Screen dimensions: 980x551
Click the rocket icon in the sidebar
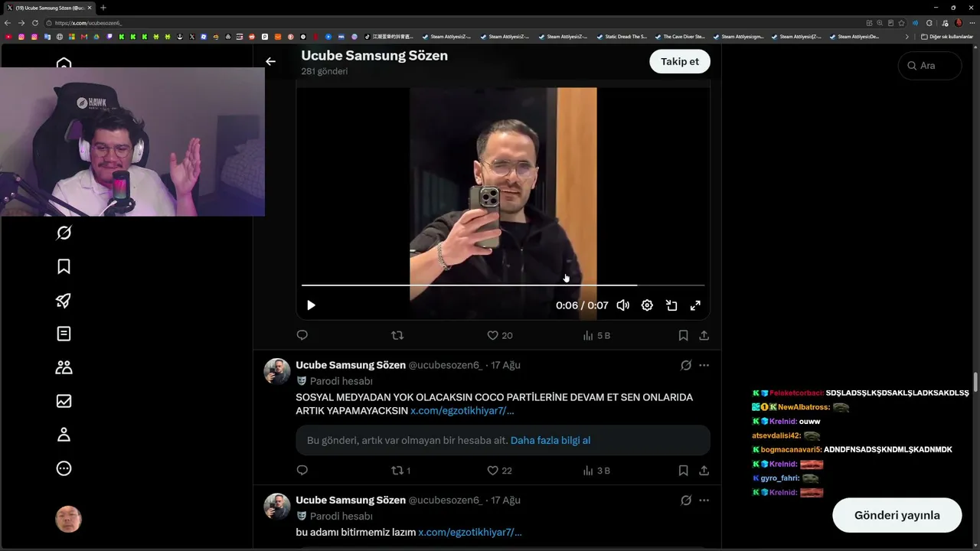pyautogui.click(x=64, y=300)
